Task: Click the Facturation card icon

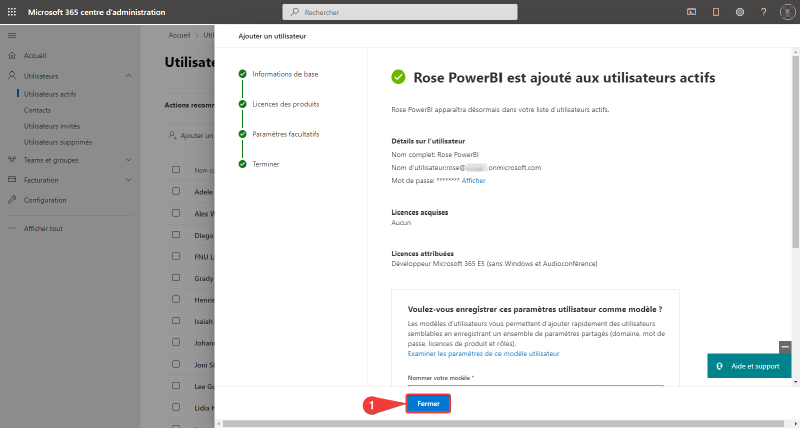Action: (12, 180)
